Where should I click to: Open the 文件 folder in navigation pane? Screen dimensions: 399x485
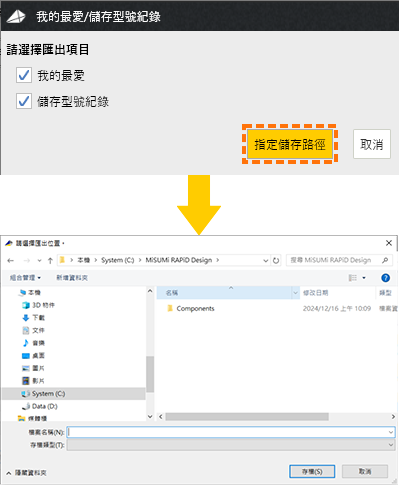pyautogui.click(x=38, y=330)
